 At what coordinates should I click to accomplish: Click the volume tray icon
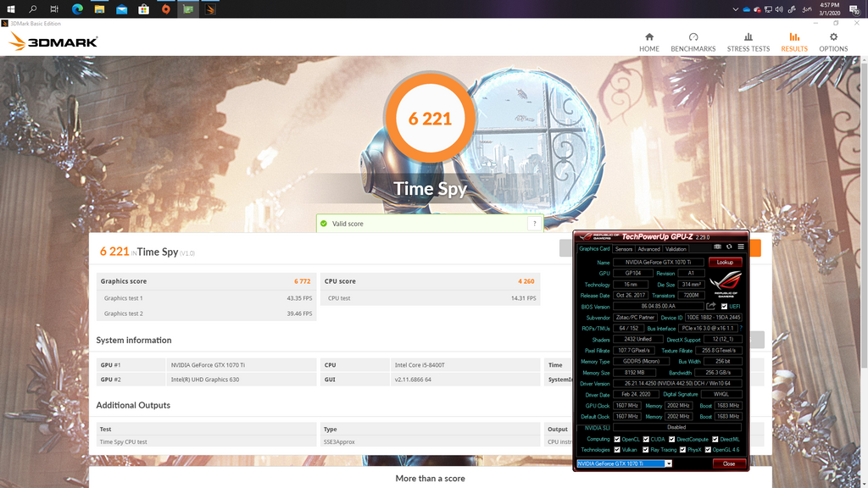[779, 9]
